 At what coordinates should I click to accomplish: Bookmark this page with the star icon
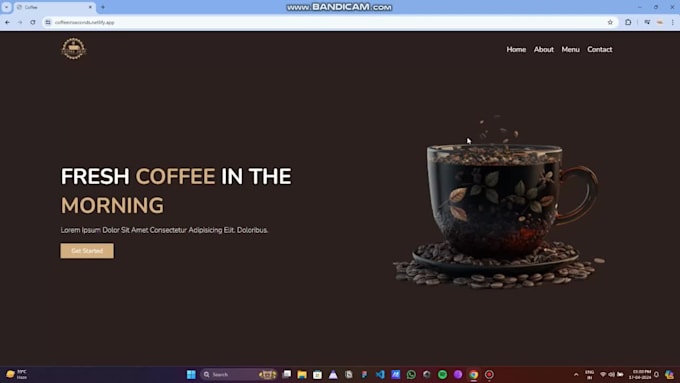[x=610, y=22]
